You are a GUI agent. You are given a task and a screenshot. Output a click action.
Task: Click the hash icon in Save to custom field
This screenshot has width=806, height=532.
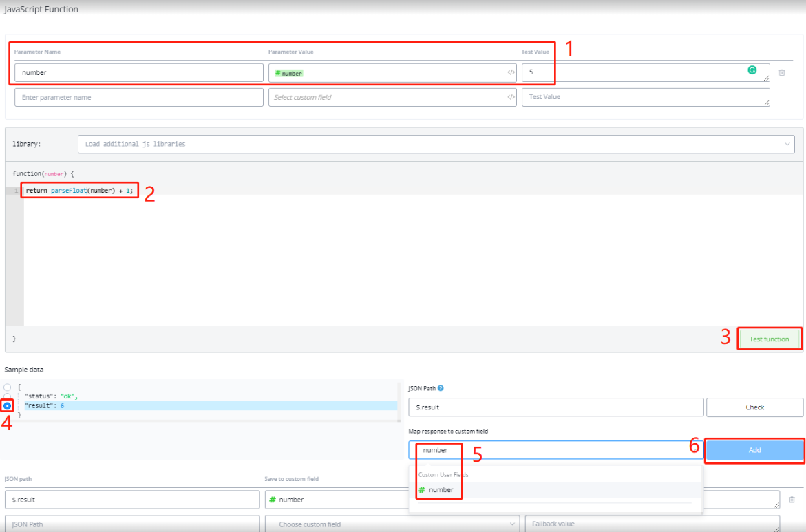click(x=273, y=500)
